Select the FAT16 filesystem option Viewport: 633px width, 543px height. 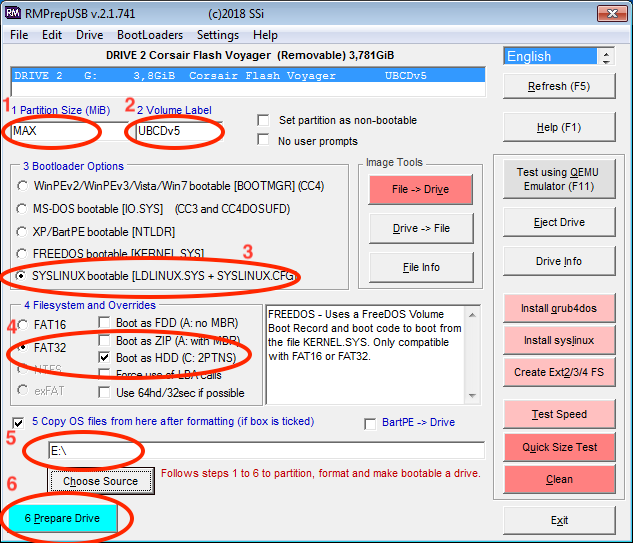point(23,325)
